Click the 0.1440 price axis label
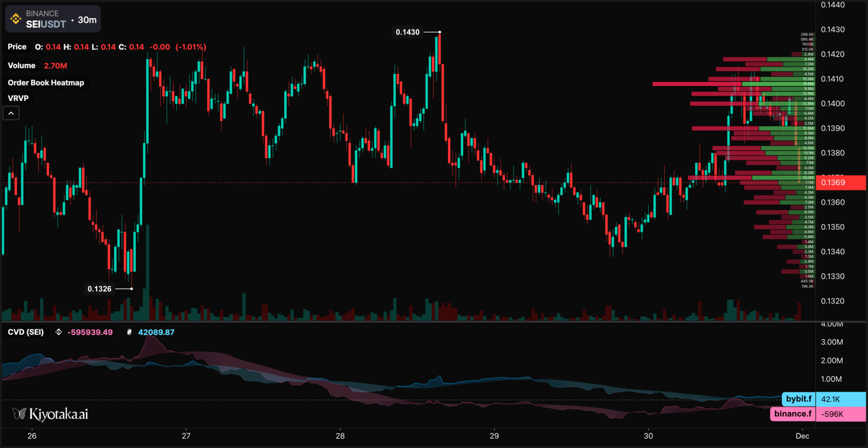868x448 pixels. (833, 5)
